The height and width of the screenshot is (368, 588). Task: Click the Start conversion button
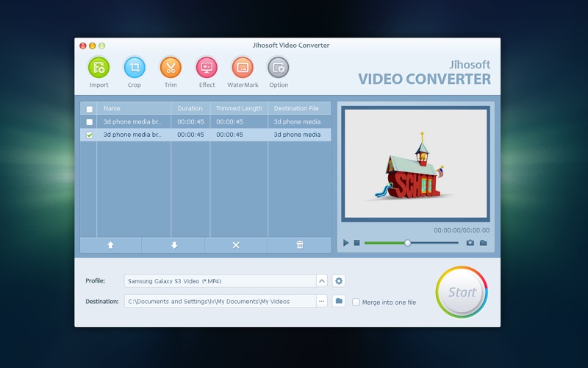(462, 292)
